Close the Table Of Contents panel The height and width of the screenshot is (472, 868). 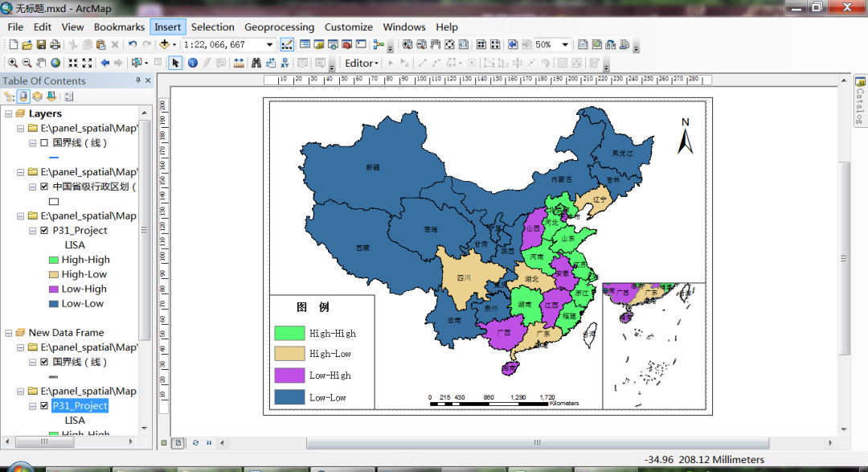148,80
